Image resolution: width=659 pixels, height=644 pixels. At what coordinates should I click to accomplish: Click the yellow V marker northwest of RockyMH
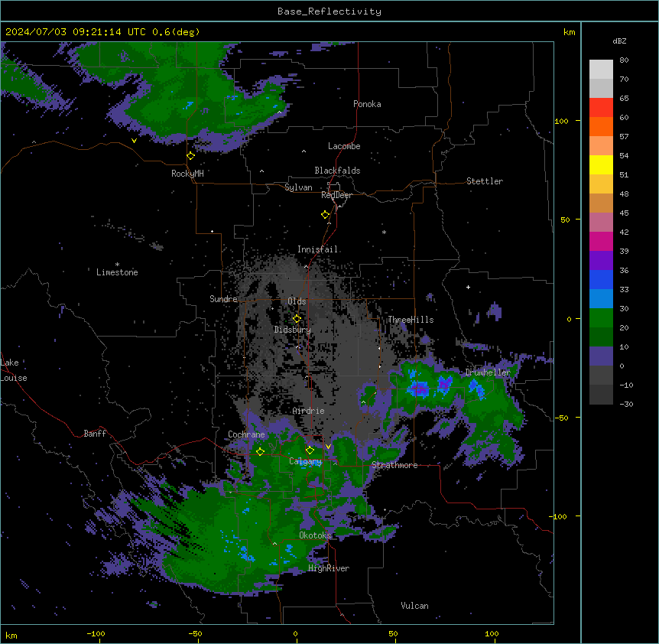134,141
